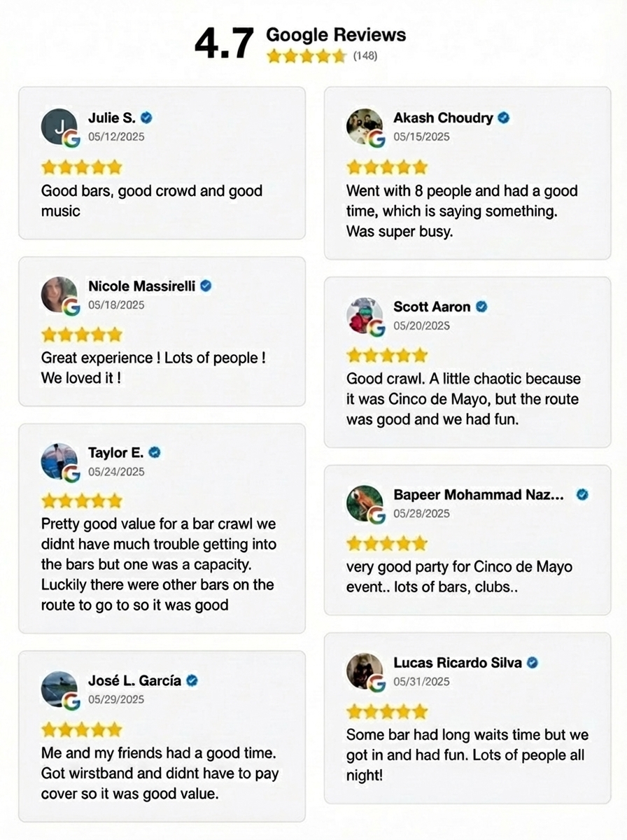
Task: Click Lucas Ricardo Silva's profile avatar
Action: pos(365,671)
